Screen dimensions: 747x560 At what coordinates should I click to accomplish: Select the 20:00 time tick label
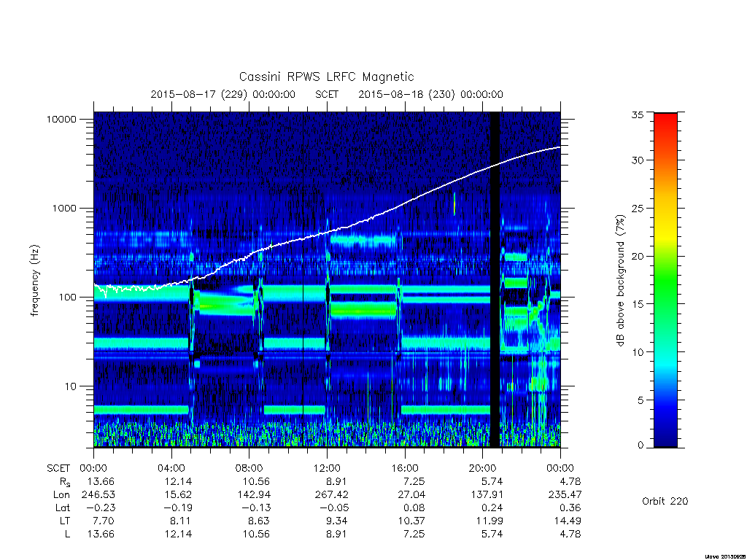pyautogui.click(x=483, y=469)
